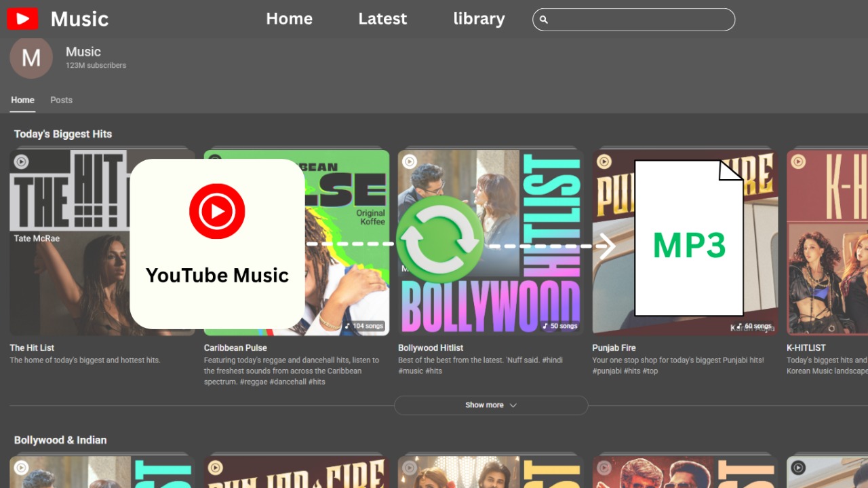
Task: Click the Bollywood & Indian heading
Action: pos(60,440)
